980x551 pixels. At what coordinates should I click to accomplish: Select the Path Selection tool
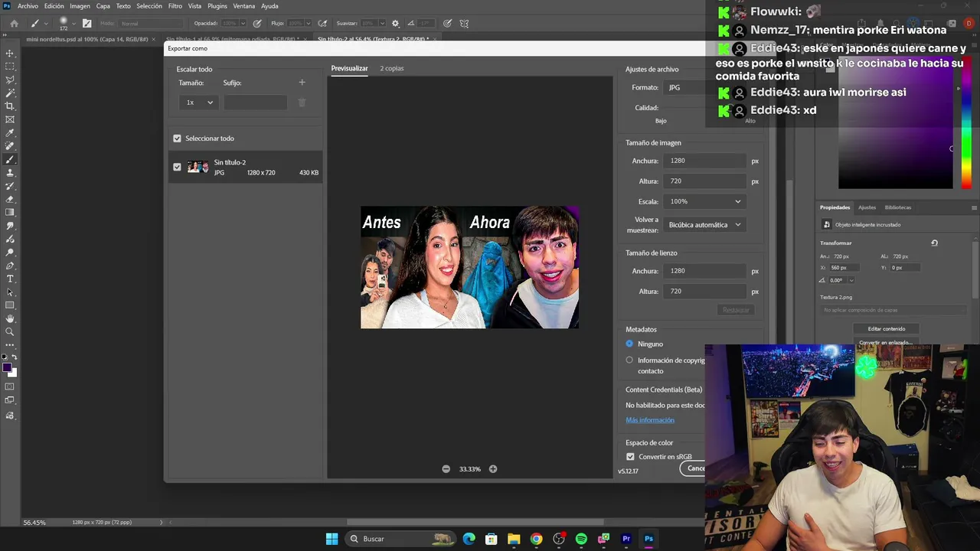(x=10, y=292)
